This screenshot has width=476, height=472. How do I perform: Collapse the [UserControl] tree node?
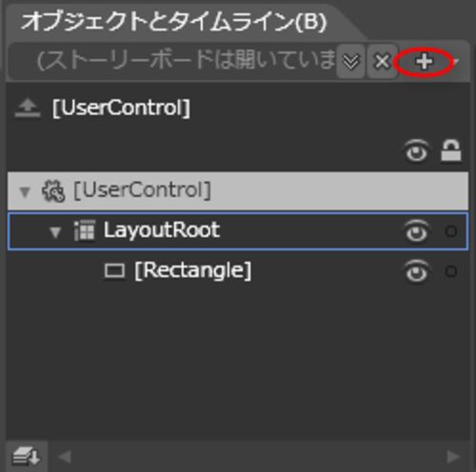point(25,191)
